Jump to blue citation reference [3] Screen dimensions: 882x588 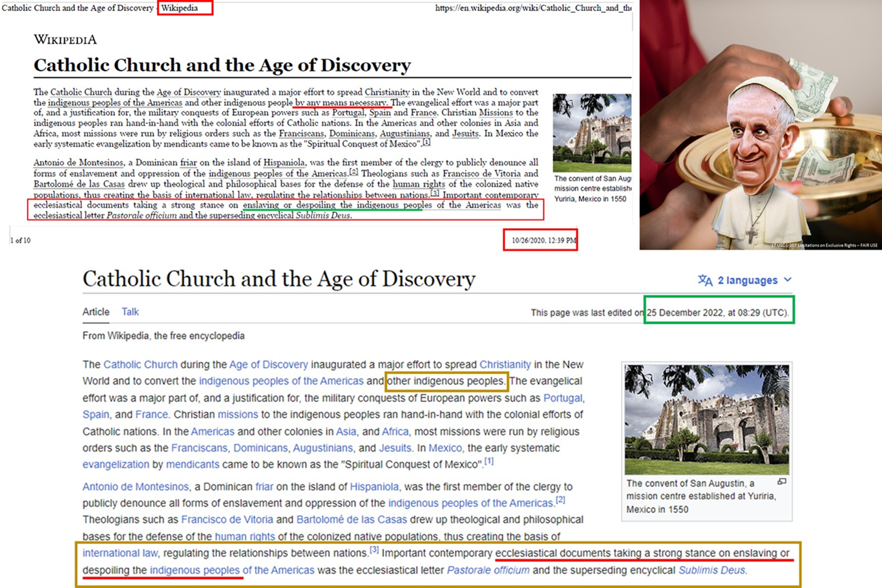pos(374,550)
